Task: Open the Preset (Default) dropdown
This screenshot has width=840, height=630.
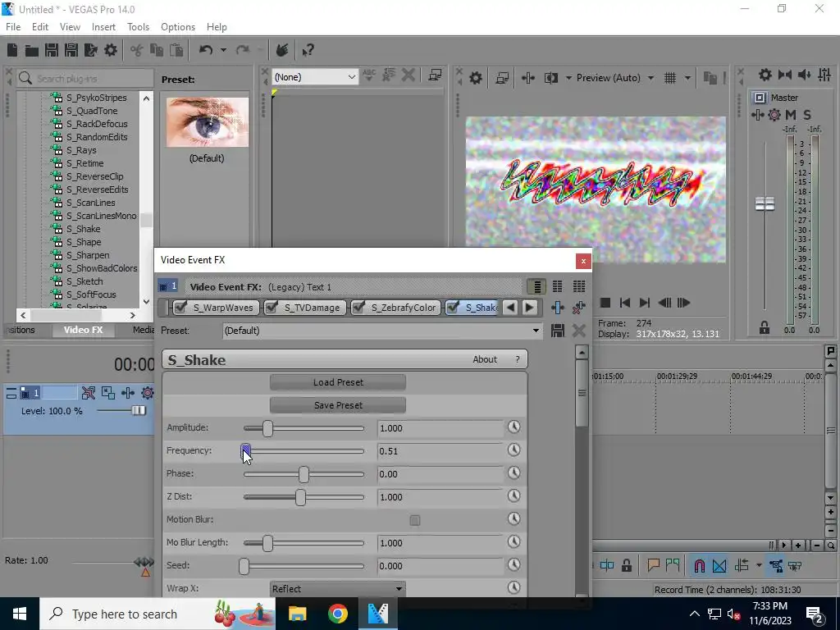Action: coord(382,331)
